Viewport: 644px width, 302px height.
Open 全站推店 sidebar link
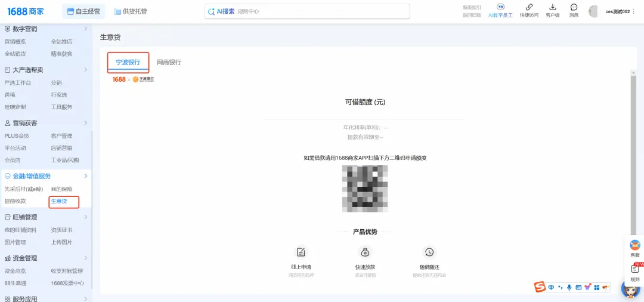coord(61,42)
